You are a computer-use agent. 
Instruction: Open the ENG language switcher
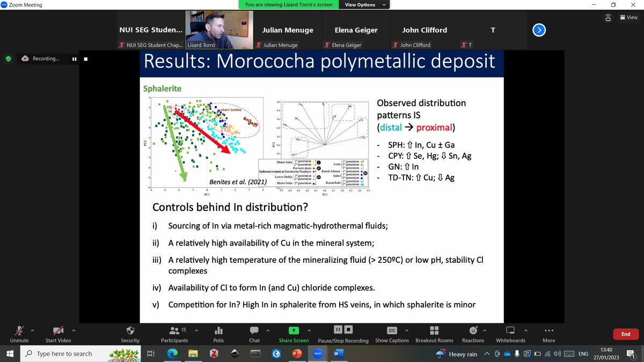583,354
